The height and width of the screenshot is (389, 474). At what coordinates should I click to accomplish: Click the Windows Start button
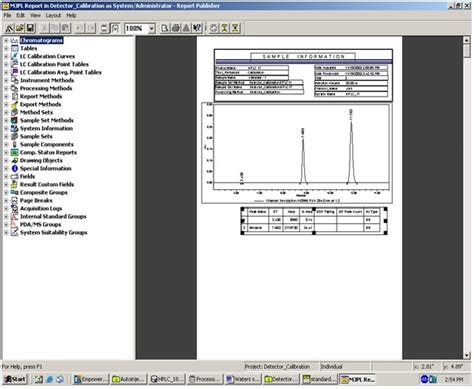(15, 379)
